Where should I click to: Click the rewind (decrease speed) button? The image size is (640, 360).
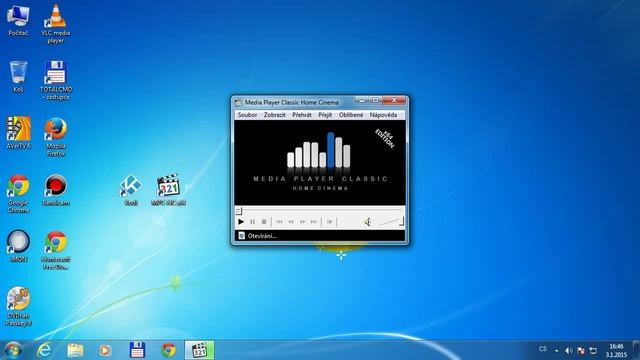(291, 222)
